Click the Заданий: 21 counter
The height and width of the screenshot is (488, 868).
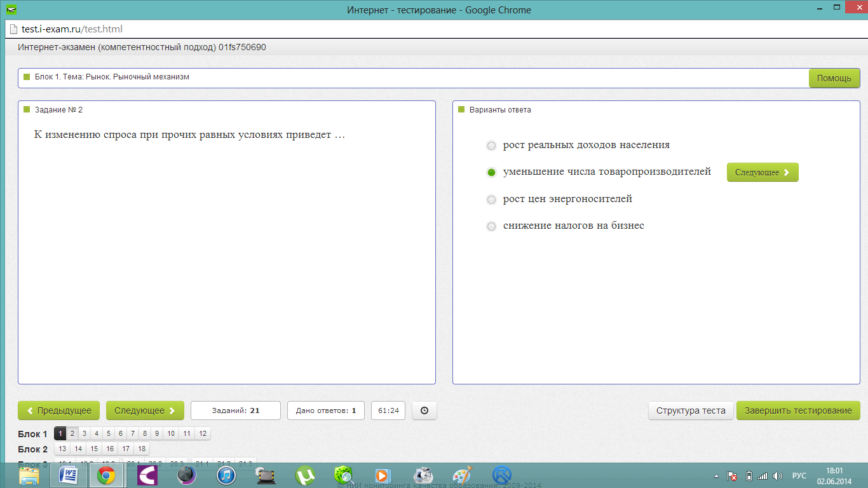[x=236, y=410]
